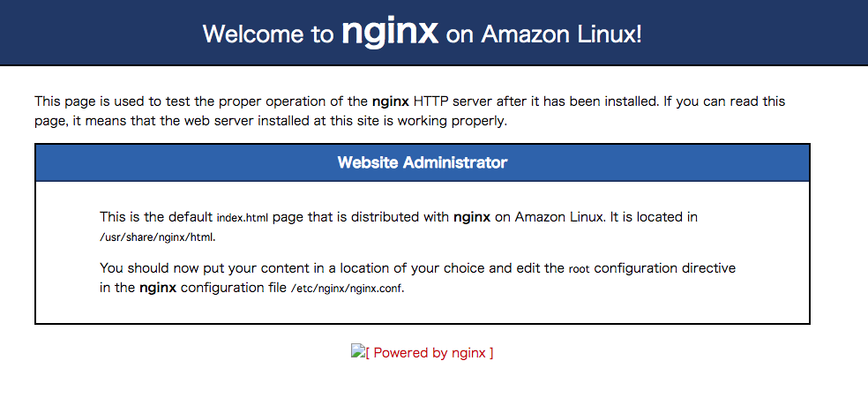Click "This is the default" sentence start
Viewport: 868px width, 406px height.
coord(156,216)
